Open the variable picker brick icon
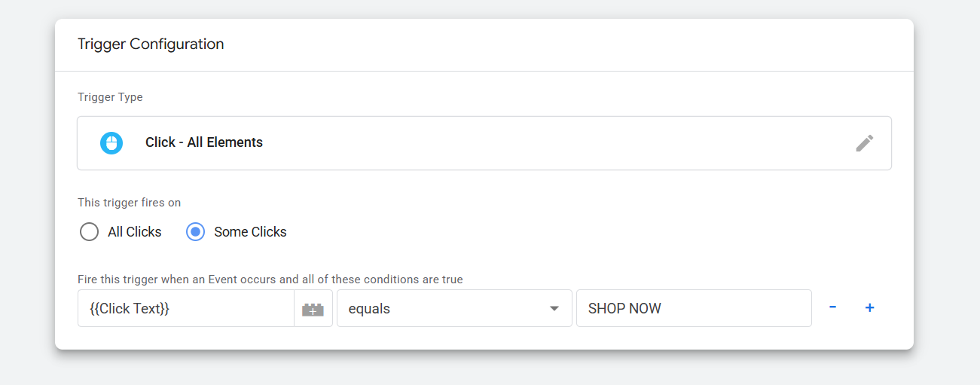This screenshot has width=980, height=385. point(313,309)
